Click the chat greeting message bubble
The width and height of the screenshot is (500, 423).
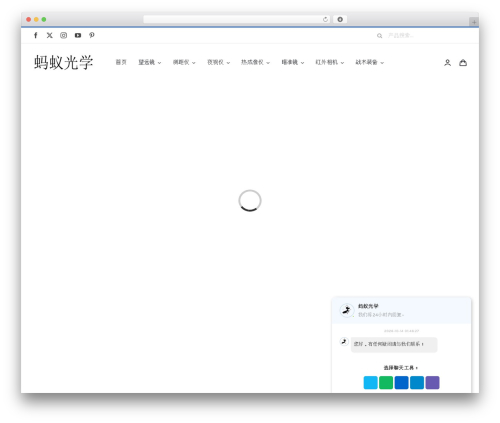394,344
